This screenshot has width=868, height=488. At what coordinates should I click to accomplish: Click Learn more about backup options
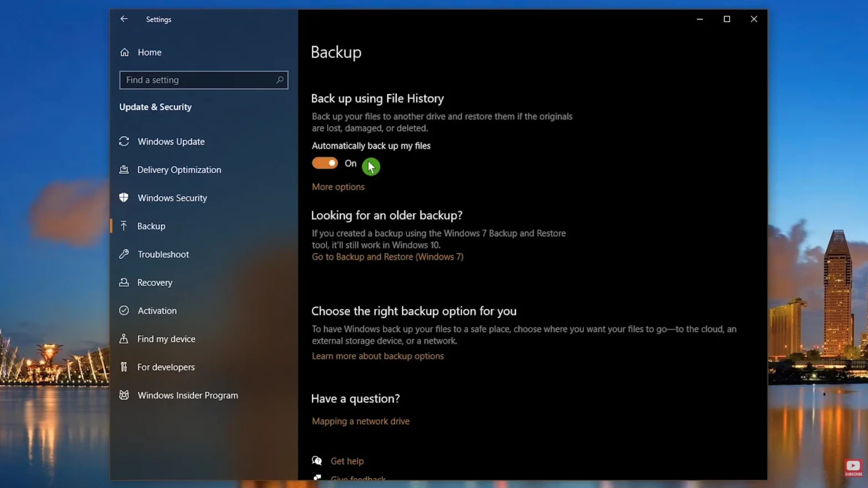point(378,356)
